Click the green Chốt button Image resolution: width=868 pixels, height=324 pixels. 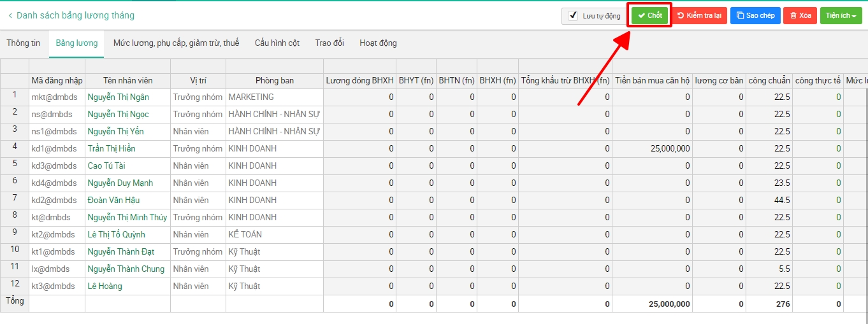(650, 15)
